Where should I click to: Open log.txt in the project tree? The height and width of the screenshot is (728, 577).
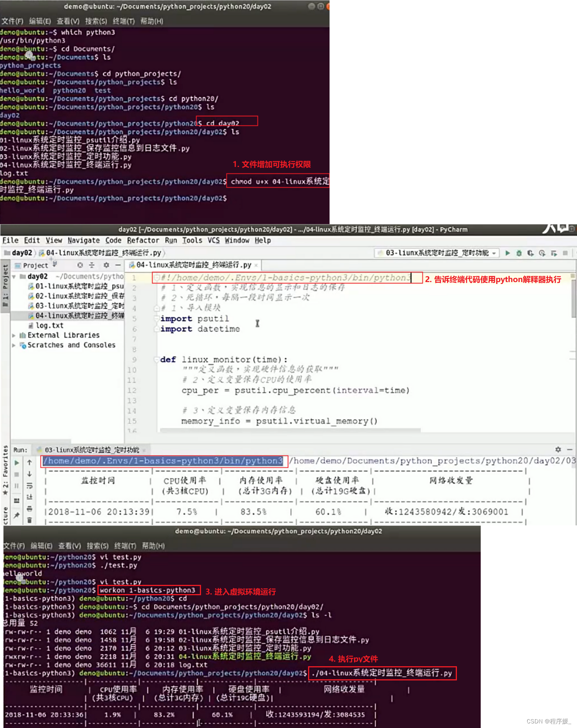pos(46,325)
